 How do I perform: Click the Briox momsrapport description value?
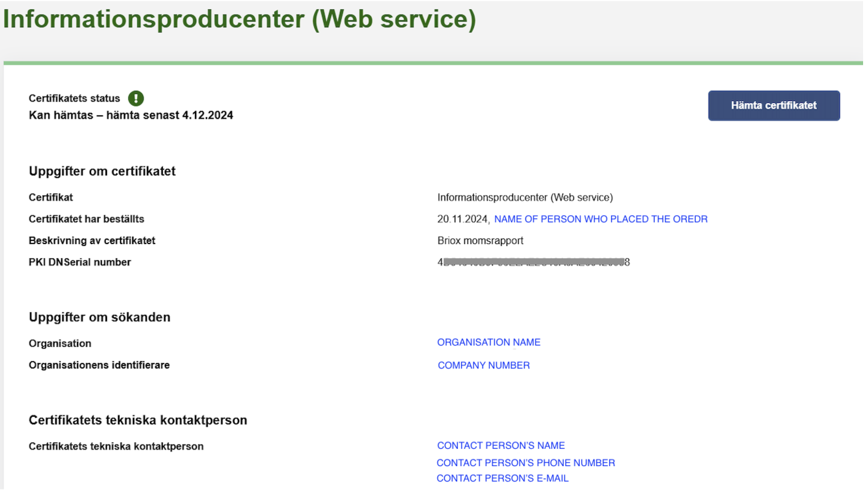480,241
